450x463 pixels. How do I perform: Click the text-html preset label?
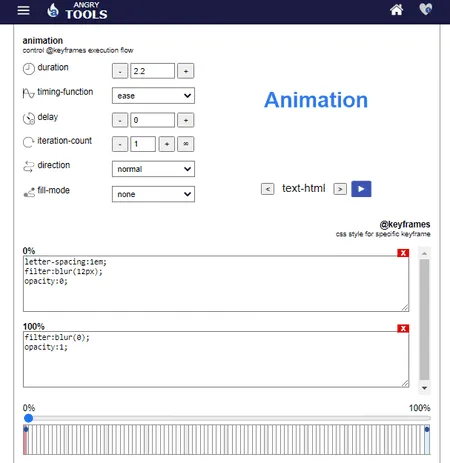304,188
